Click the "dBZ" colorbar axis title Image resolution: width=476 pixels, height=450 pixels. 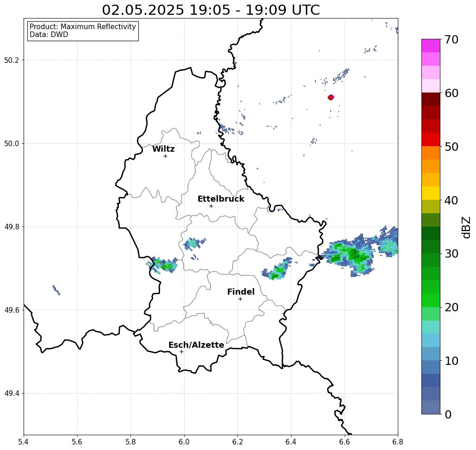coord(466,227)
